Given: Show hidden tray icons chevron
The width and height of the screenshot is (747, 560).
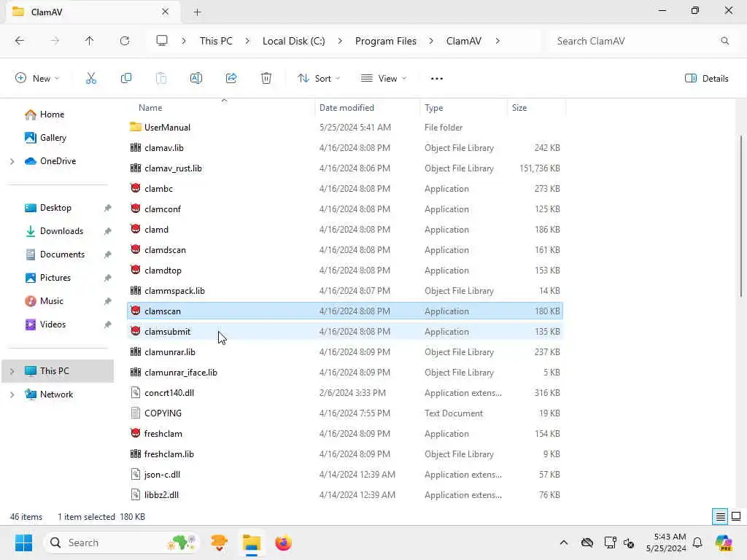Looking at the screenshot, I should click(x=564, y=542).
